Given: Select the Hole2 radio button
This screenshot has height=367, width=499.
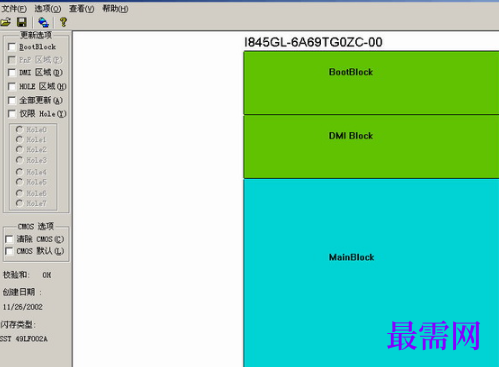Looking at the screenshot, I should pos(19,149).
